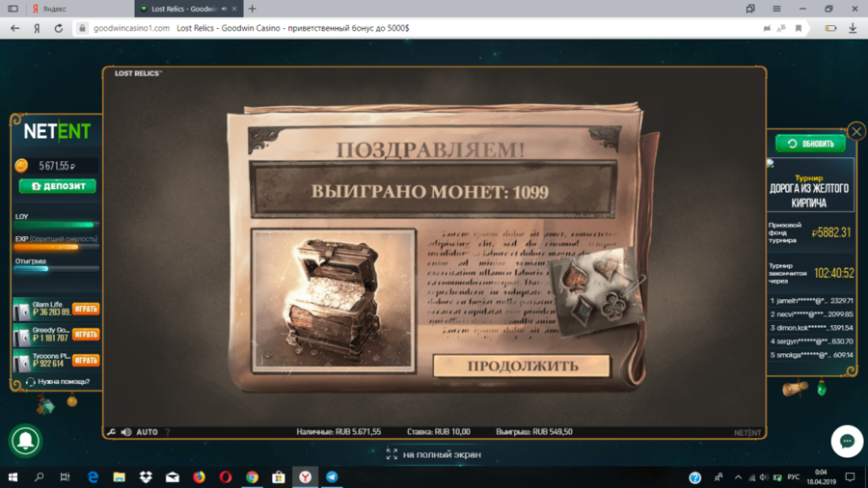868x488 pixels.
Task: Close the tournament panel with X icon
Action: tap(855, 131)
